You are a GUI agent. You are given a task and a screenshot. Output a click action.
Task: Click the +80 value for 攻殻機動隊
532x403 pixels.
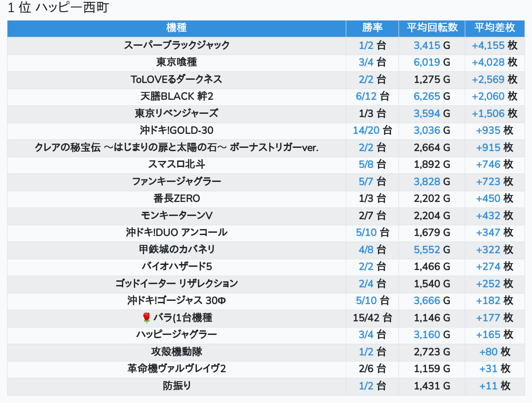[488, 352]
